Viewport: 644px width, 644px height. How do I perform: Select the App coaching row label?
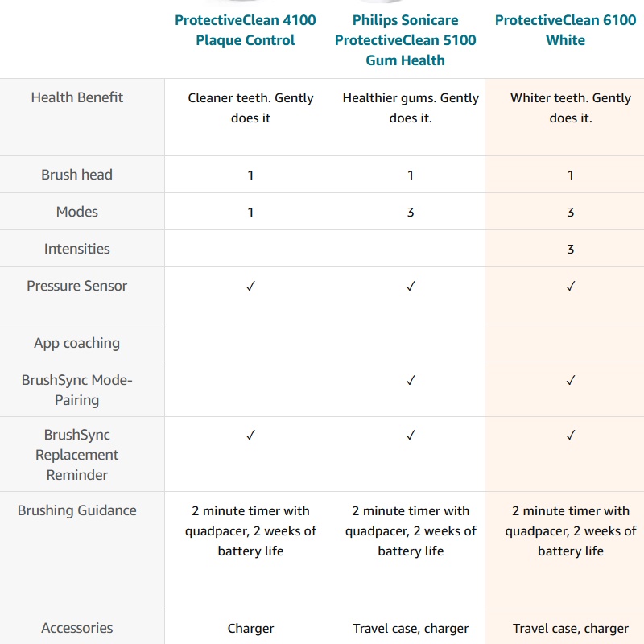(77, 343)
